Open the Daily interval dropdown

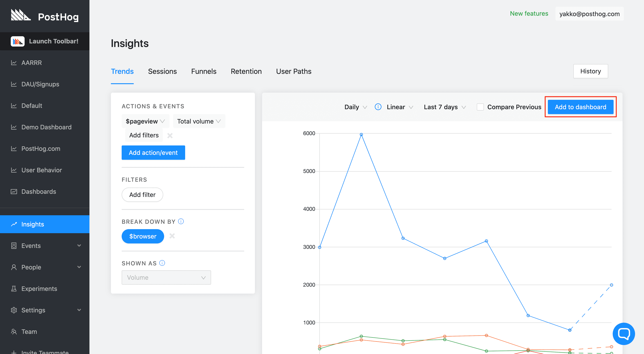[x=356, y=107]
